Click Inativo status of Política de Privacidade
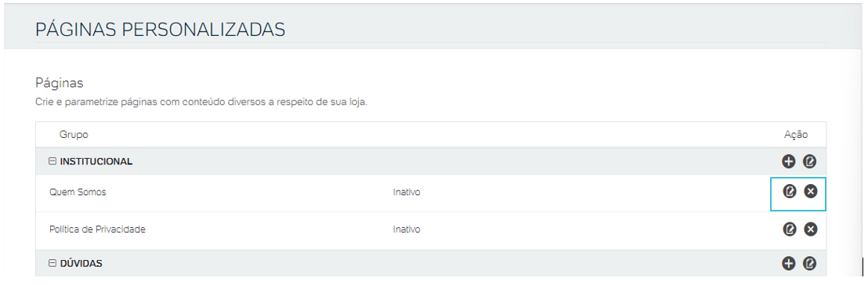 pos(407,229)
